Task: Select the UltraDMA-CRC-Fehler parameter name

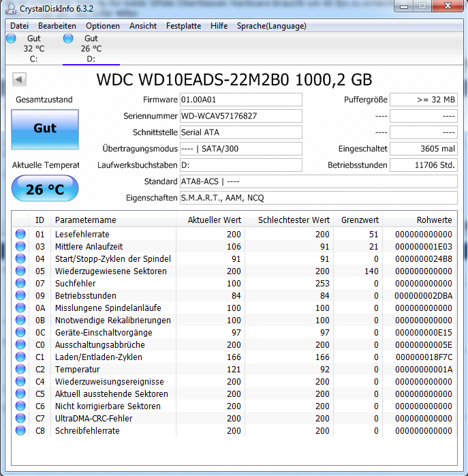Action: [94, 418]
